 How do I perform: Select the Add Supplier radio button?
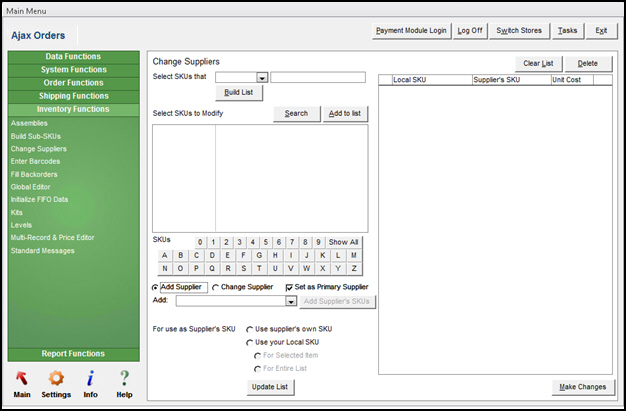(x=155, y=287)
